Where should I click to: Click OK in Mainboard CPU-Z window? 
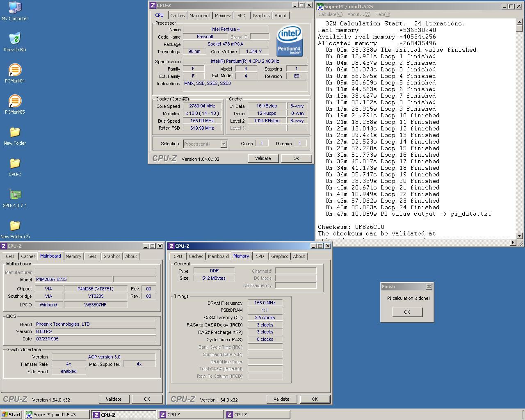(147, 399)
